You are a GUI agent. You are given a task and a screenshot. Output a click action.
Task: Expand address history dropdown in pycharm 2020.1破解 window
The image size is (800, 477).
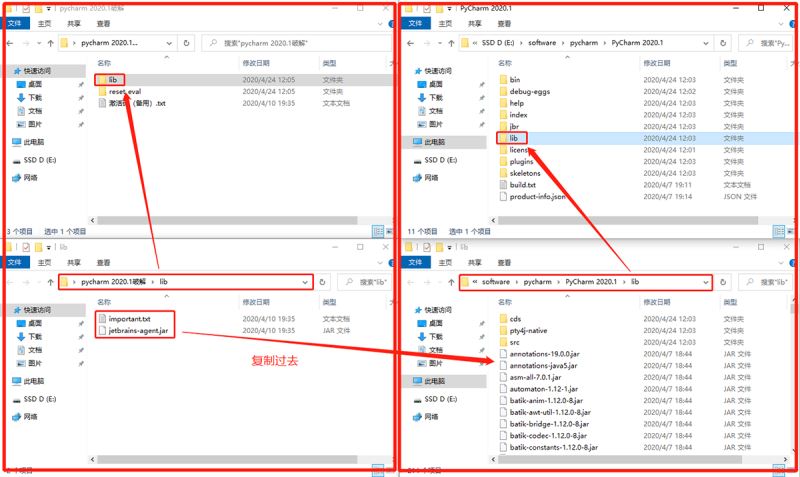click(169, 43)
